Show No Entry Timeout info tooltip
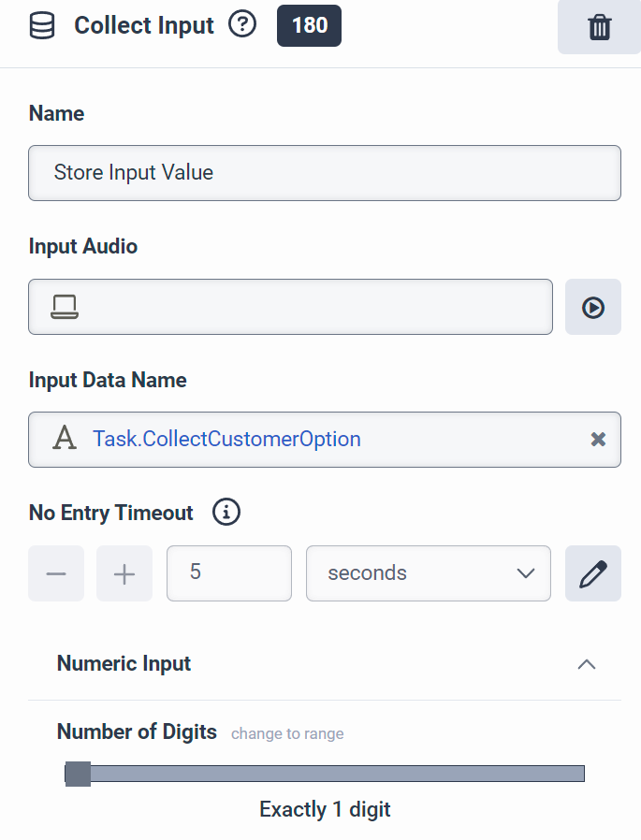The image size is (641, 840). [x=226, y=513]
